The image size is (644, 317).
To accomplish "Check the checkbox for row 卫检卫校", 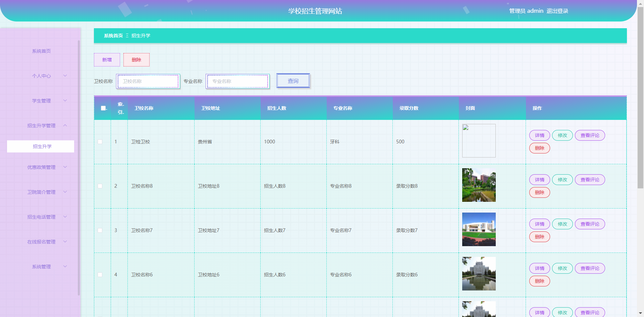I will pyautogui.click(x=100, y=142).
